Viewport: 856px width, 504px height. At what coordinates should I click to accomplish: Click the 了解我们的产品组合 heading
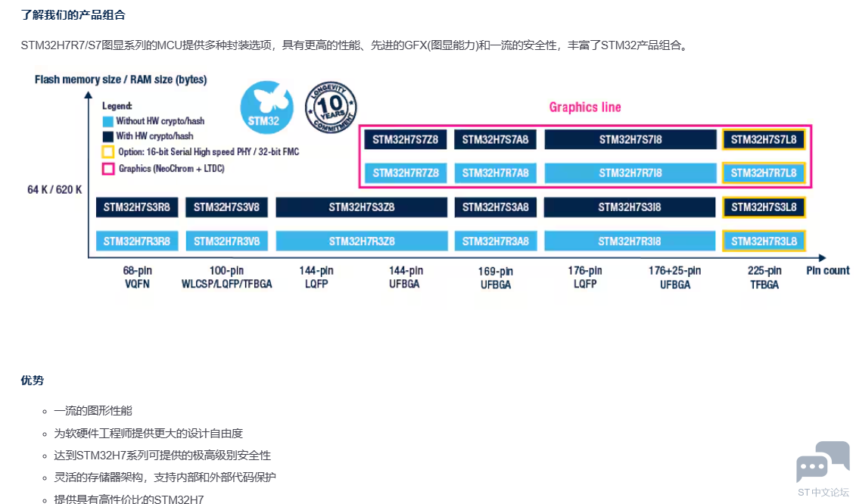(x=73, y=14)
